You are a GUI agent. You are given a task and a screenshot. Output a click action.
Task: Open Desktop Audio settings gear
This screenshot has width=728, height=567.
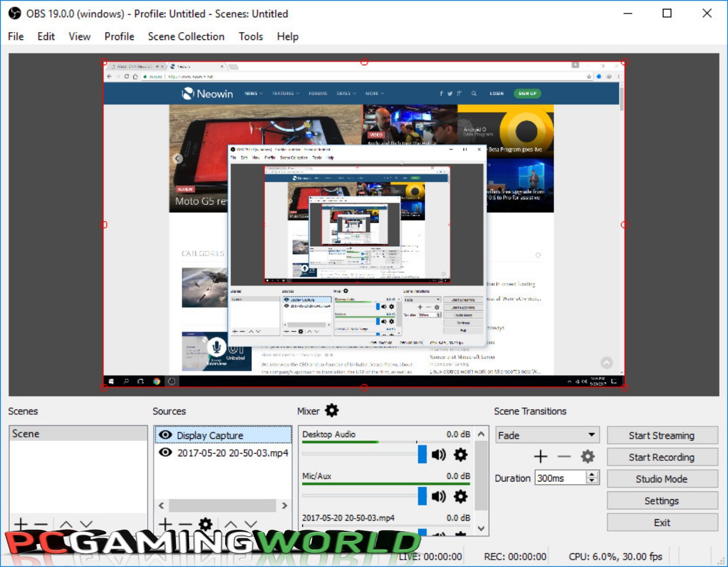point(460,455)
